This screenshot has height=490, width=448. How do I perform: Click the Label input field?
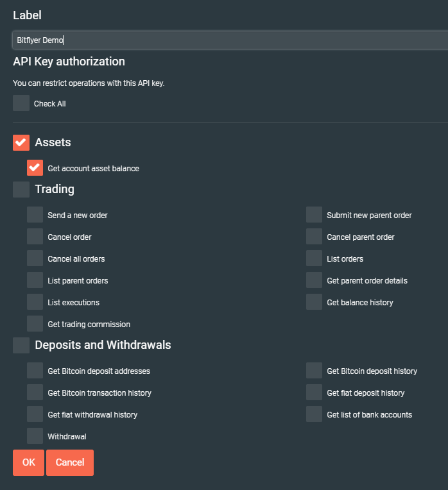(230, 40)
